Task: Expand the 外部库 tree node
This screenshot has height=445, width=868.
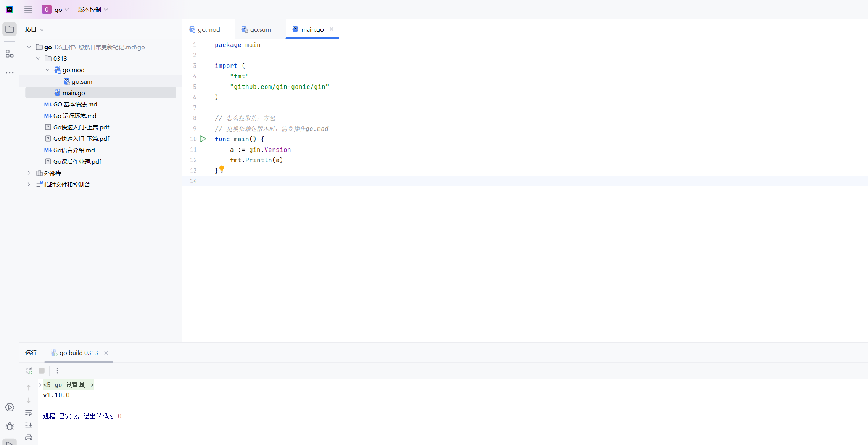Action: [x=29, y=173]
